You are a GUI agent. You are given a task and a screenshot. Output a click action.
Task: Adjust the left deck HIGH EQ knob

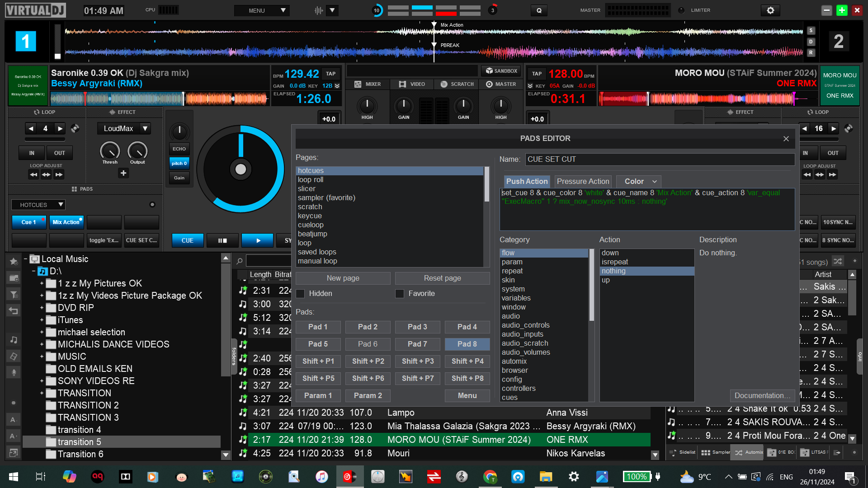pyautogui.click(x=367, y=106)
